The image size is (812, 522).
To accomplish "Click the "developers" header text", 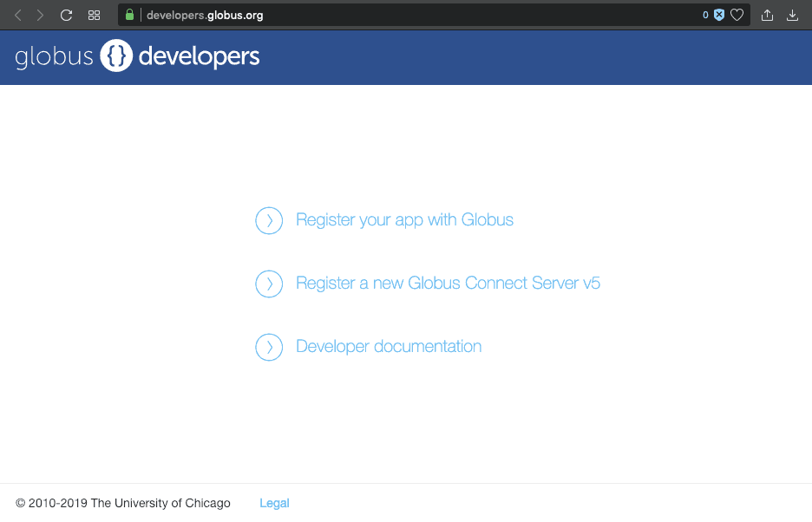I will (199, 57).
